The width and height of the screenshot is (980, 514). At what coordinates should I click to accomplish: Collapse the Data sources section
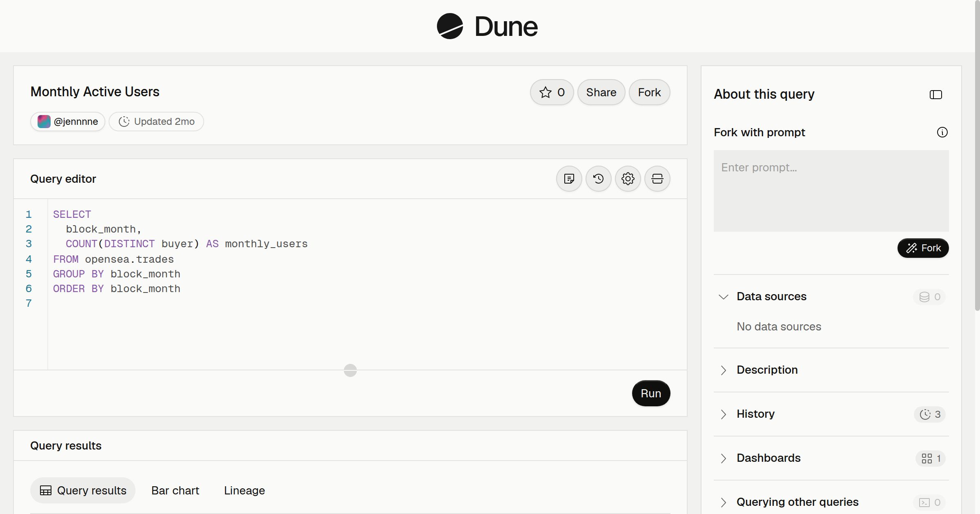(x=723, y=297)
